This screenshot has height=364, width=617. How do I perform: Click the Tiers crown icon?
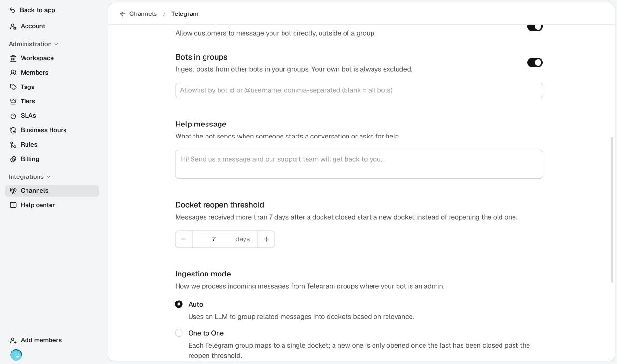[13, 101]
